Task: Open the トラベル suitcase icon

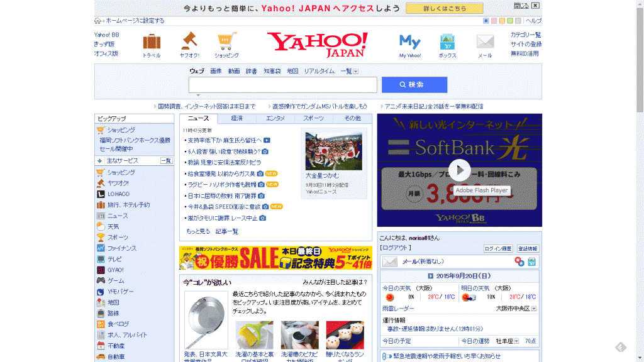Action: (x=152, y=42)
